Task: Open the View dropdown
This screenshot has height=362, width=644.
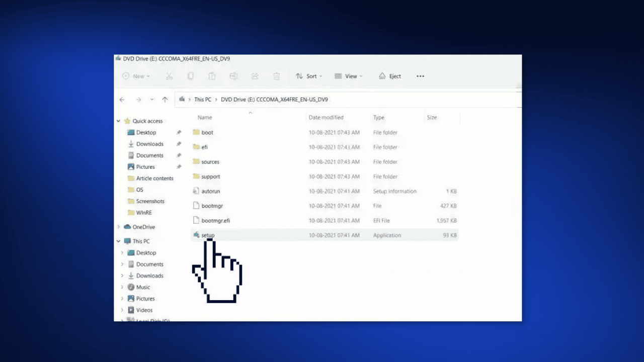Action: (x=348, y=76)
